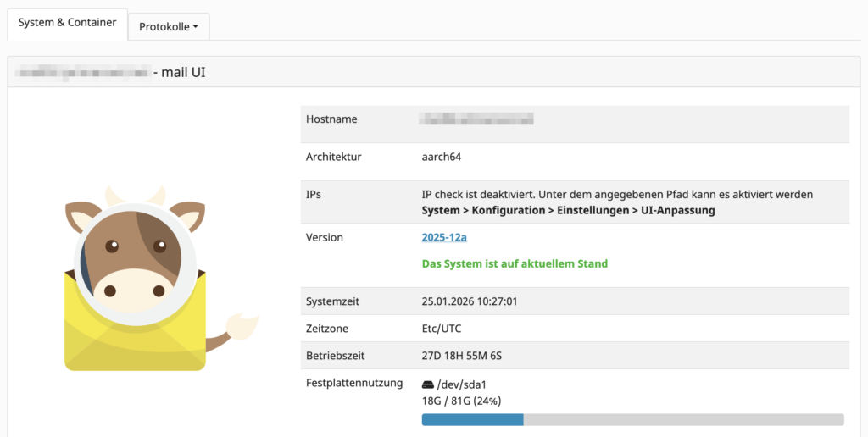This screenshot has height=437, width=868.
Task: Click the disk usage progress bar
Action: (x=632, y=419)
